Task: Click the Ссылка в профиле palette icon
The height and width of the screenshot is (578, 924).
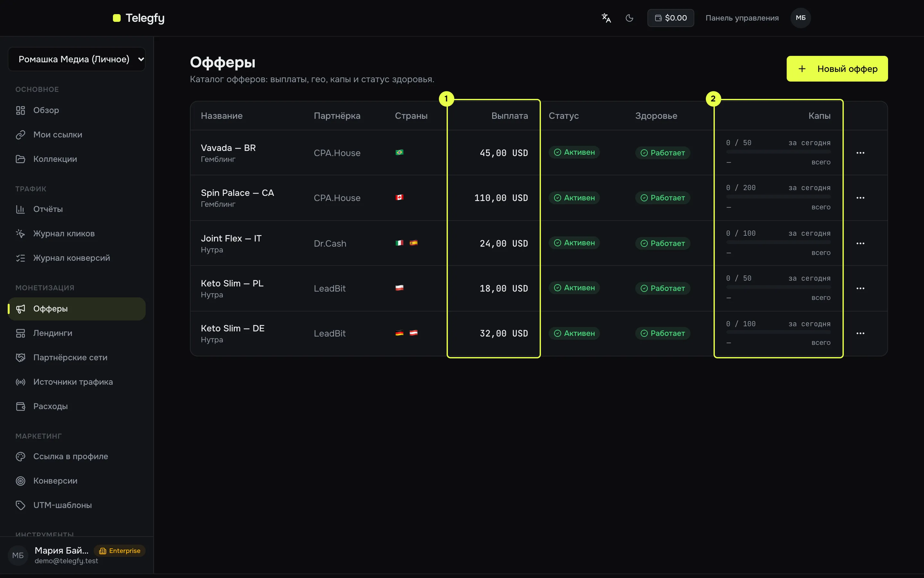Action: 21,456
